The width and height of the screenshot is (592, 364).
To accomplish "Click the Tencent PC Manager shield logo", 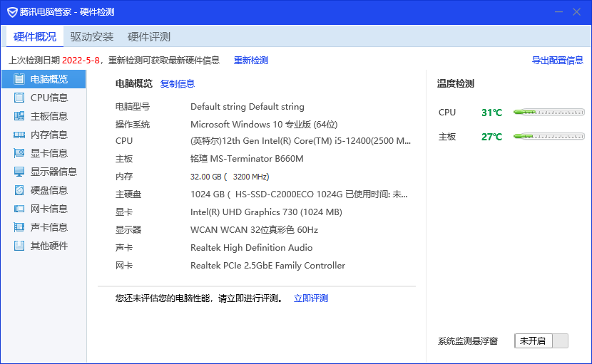I will (12, 12).
